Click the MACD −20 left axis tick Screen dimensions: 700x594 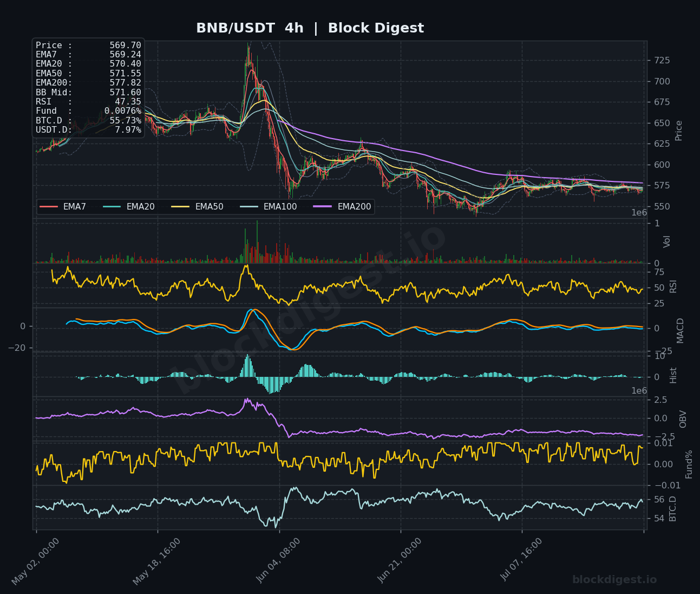pos(17,348)
